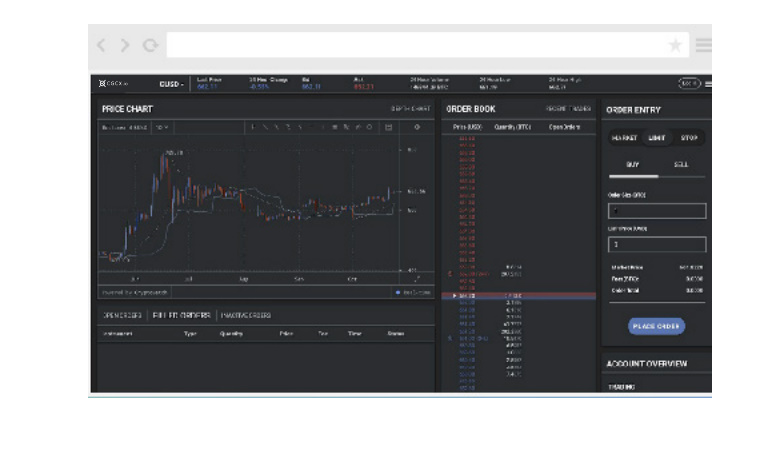
Task: Click the Last Price value in header
Action: 207,87
